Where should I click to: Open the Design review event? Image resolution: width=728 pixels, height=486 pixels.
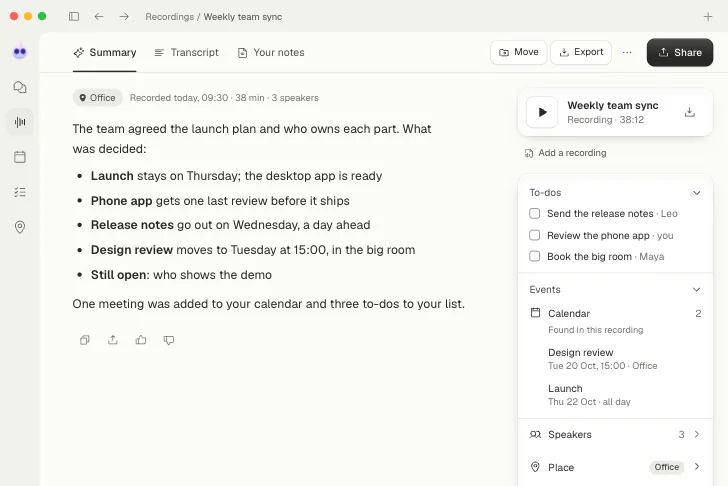click(603, 359)
